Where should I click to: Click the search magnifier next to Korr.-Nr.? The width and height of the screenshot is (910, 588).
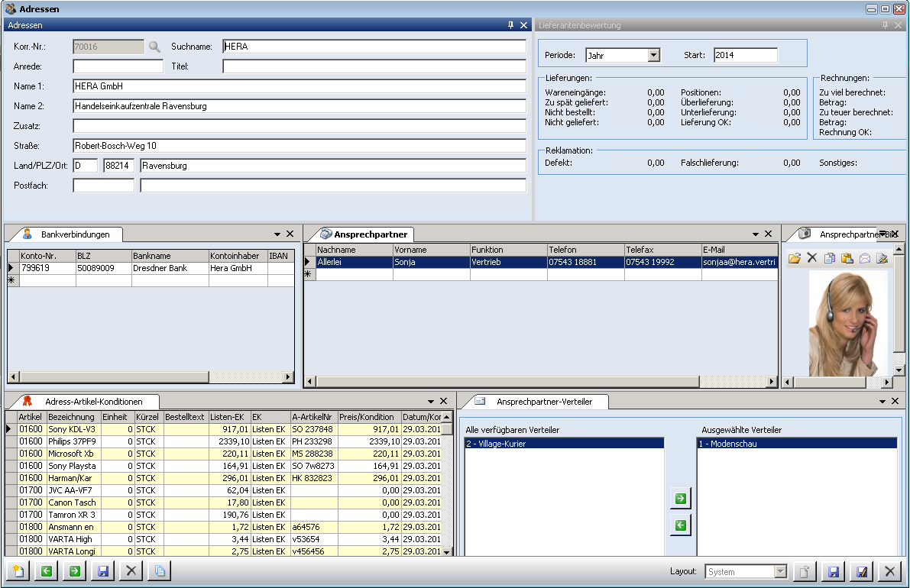(x=155, y=47)
